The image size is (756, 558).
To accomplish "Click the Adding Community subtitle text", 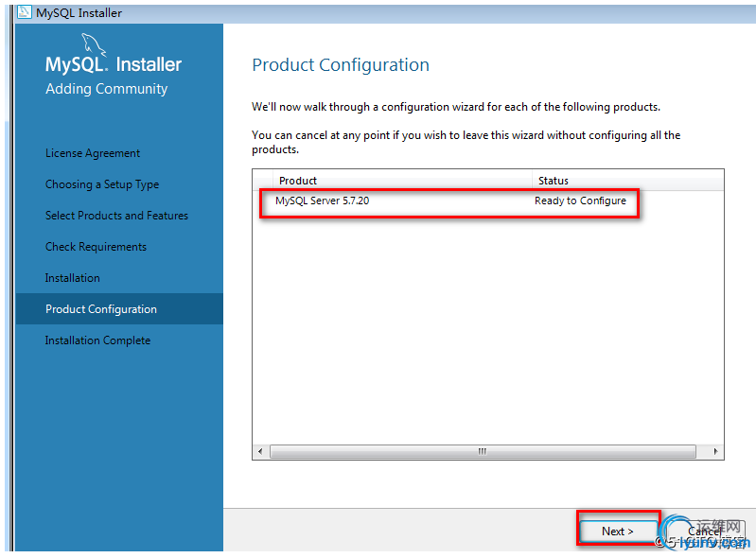I will [x=107, y=89].
